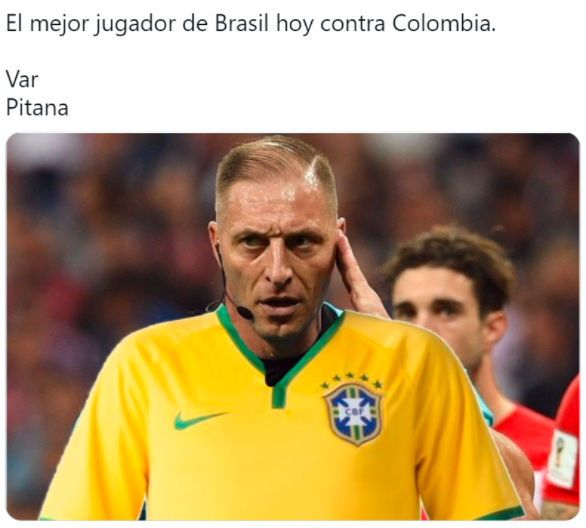Image resolution: width=586 pixels, height=528 pixels.
Task: Click the word "Brasil" in tweet text
Action: (x=242, y=24)
